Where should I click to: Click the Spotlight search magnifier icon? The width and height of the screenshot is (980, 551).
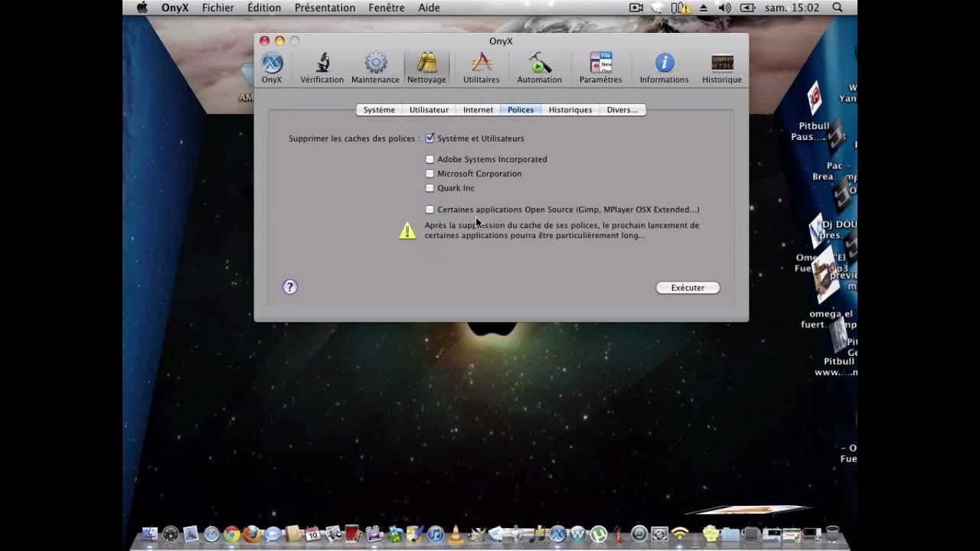838,8
